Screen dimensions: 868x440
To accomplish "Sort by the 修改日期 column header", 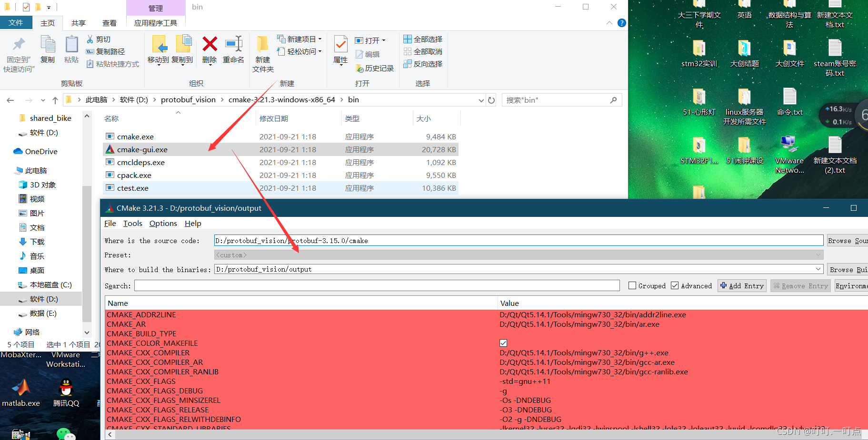I will [x=298, y=118].
